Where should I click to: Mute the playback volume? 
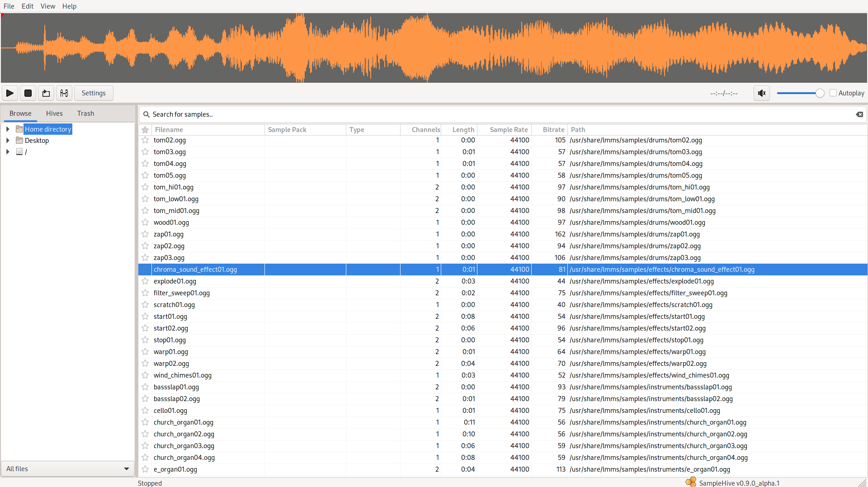pos(762,93)
